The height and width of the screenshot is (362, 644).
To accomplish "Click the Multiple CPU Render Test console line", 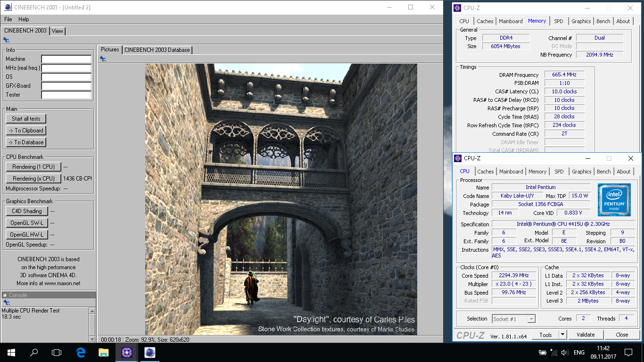I will coord(31,311).
